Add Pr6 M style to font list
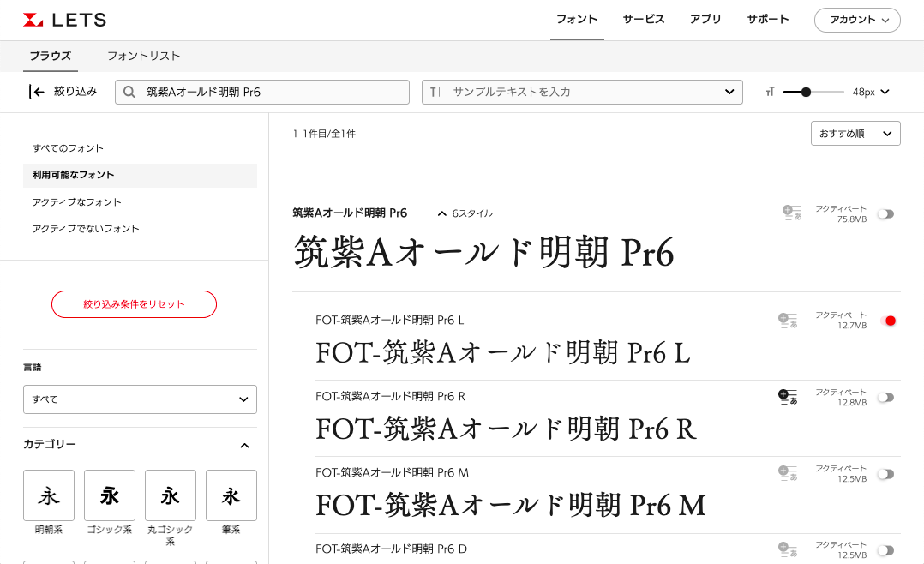This screenshot has width=924, height=564. tap(787, 474)
